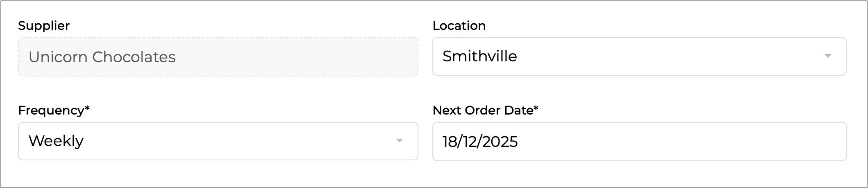
Task: Click the Next Order Date label
Action: [x=483, y=110]
